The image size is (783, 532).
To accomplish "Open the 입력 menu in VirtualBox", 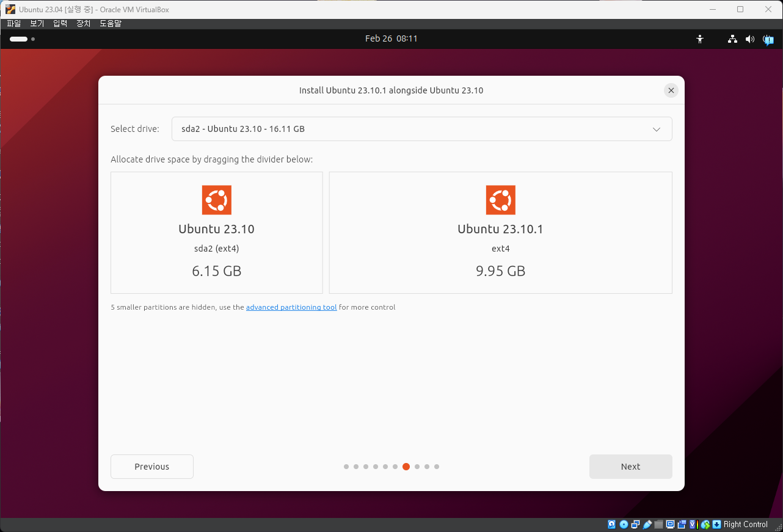I will coord(60,24).
